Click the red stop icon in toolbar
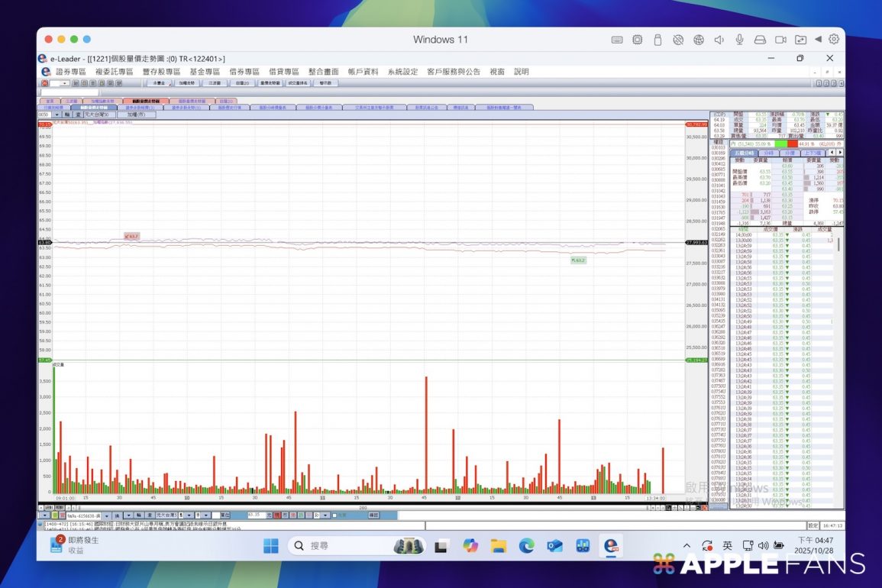 pyautogui.click(x=45, y=83)
